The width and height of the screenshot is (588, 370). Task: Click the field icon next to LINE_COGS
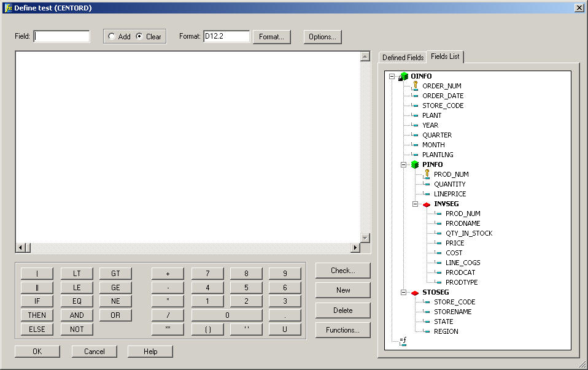[438, 263]
